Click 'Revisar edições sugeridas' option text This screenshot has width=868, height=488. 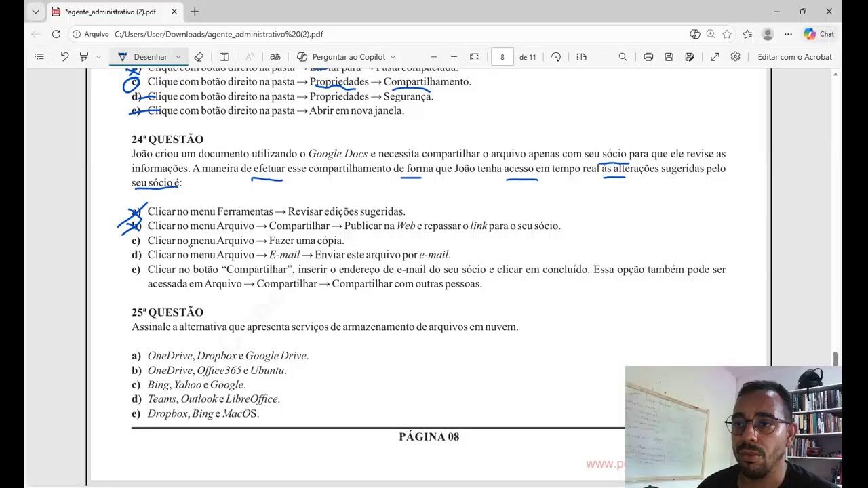[347, 211]
